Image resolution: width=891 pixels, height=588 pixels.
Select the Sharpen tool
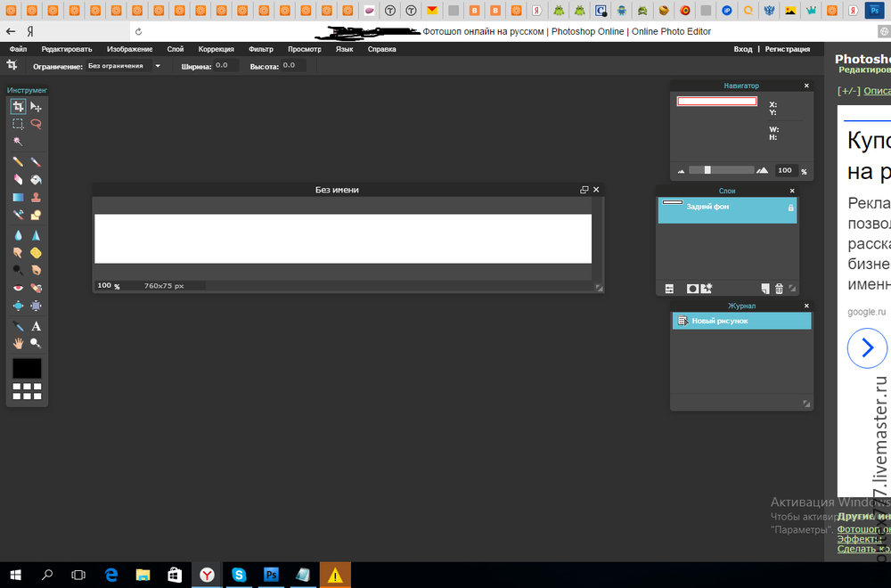coord(36,235)
